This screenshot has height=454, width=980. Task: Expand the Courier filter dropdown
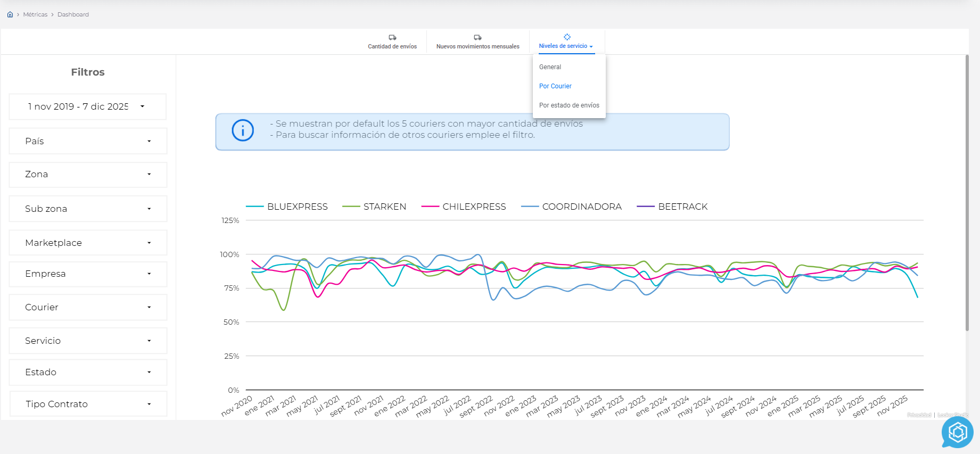pyautogui.click(x=88, y=307)
